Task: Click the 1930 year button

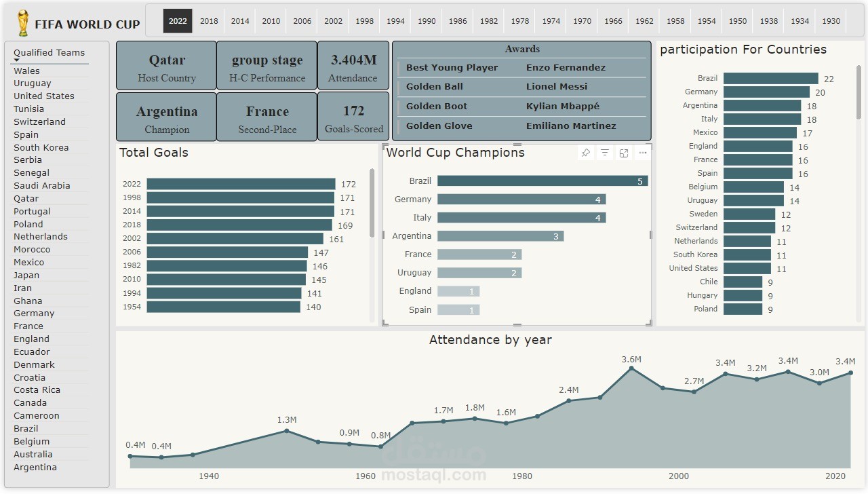Action: coord(831,21)
